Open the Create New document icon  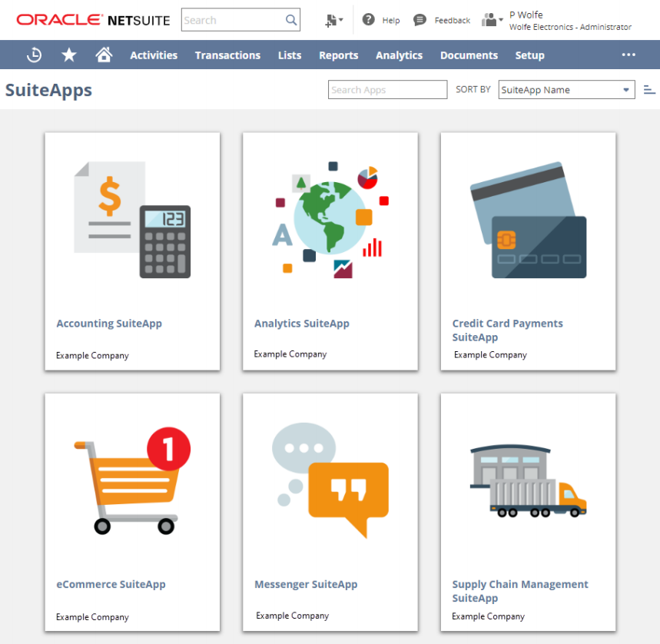click(x=333, y=21)
